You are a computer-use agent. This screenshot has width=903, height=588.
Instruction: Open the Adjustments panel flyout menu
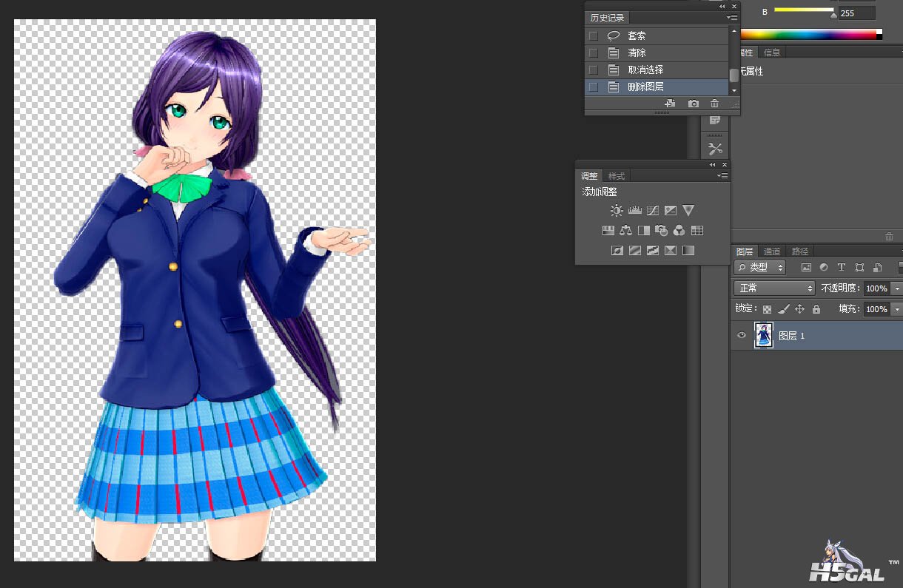click(x=723, y=176)
